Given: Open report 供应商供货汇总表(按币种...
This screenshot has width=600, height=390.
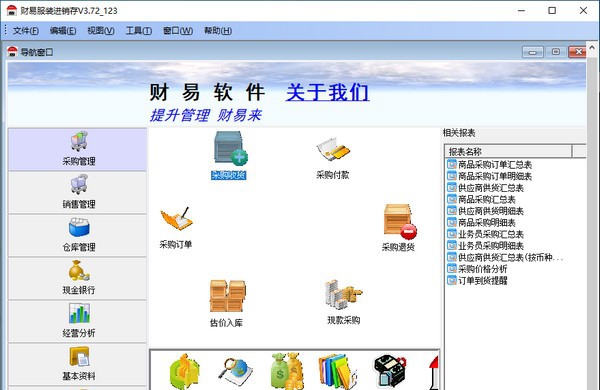Looking at the screenshot, I should pyautogui.click(x=505, y=257).
